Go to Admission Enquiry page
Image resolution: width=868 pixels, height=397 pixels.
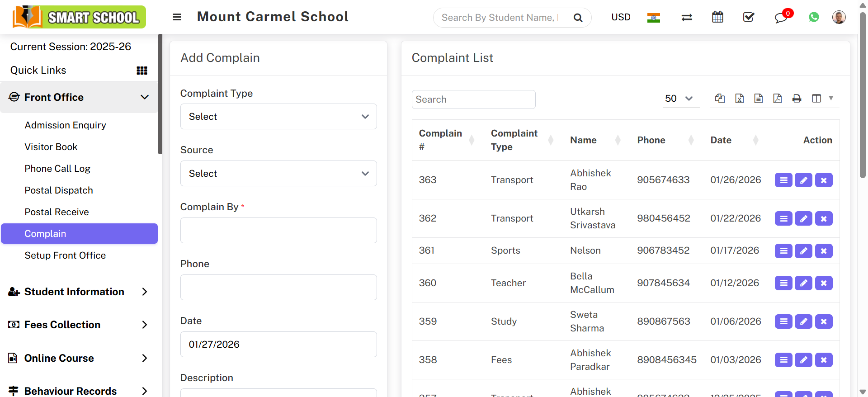pos(66,125)
